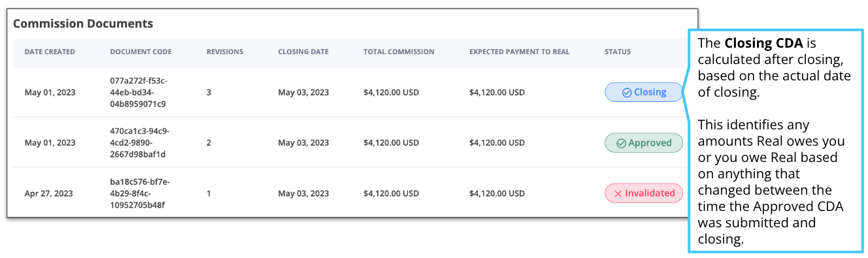Image resolution: width=868 pixels, height=258 pixels.
Task: Click the Commission Documents heading
Action: 83,24
